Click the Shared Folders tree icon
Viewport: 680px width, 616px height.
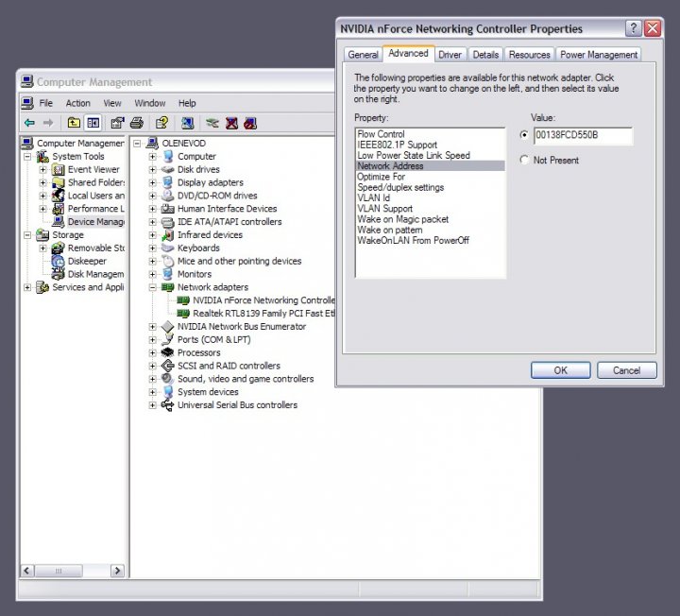point(59,182)
